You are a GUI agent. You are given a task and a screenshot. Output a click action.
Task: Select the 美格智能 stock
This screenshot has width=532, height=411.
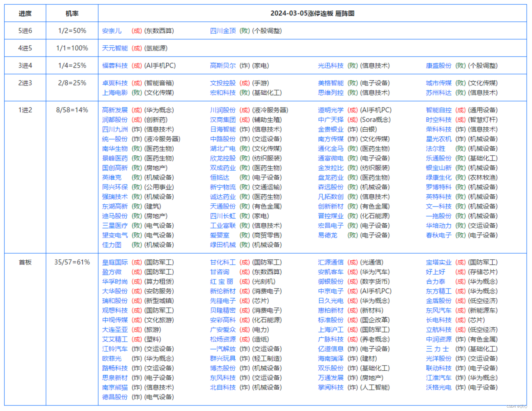click(x=331, y=83)
